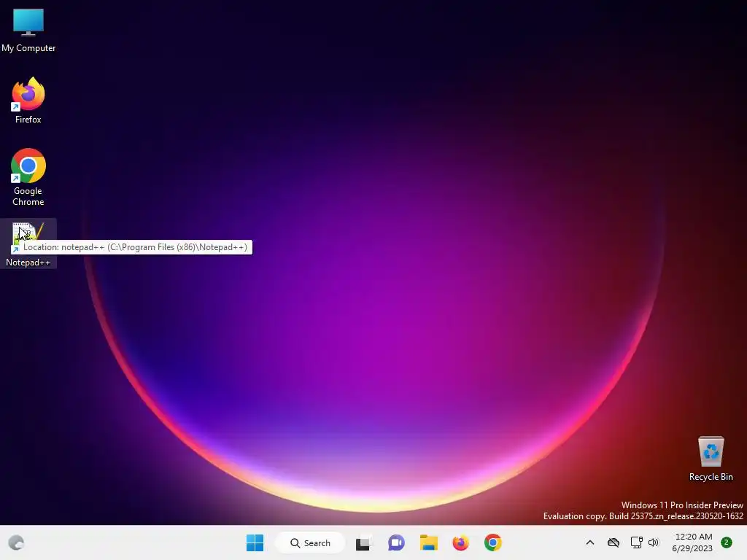
Task: Select the Recycle Bin desktop icon
Action: 711,459
